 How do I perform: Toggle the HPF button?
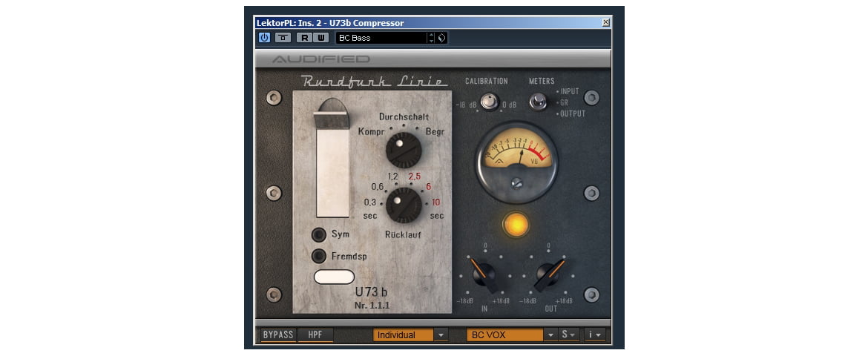pos(317,335)
